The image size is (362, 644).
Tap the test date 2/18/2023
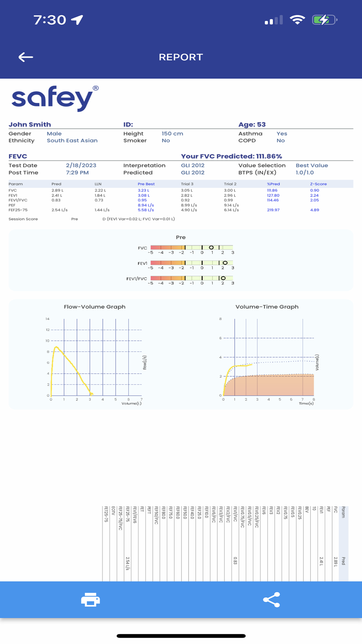(81, 165)
